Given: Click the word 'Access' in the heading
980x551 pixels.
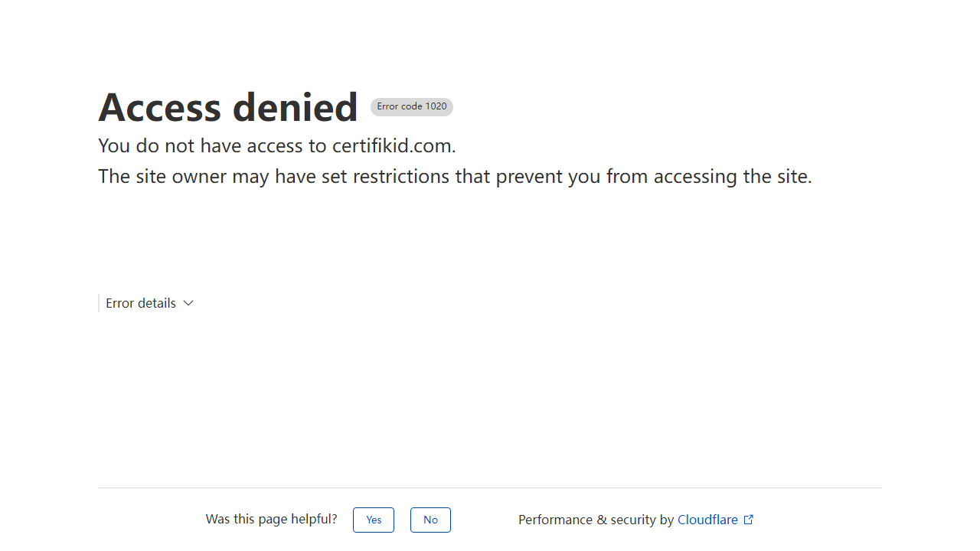Looking at the screenshot, I should [x=161, y=107].
